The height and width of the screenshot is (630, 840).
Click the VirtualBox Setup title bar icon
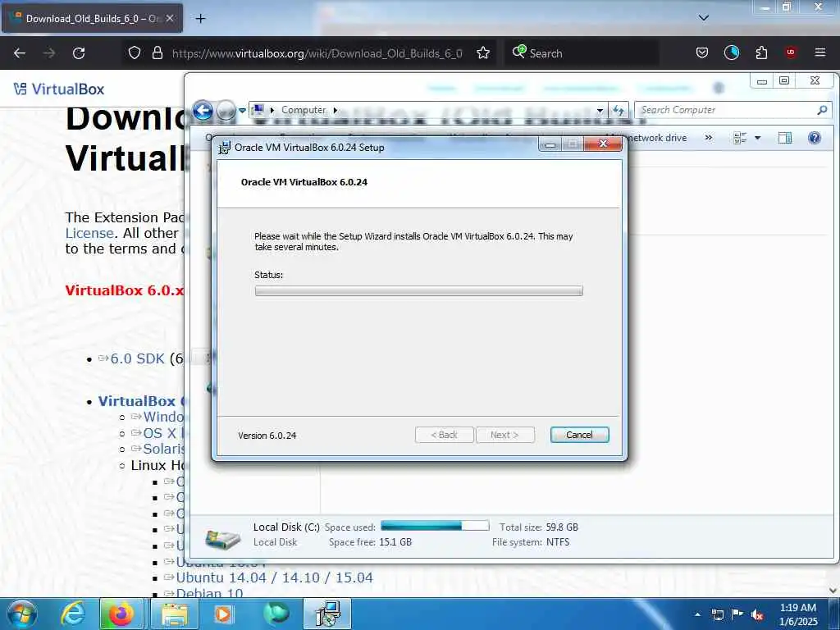[225, 148]
